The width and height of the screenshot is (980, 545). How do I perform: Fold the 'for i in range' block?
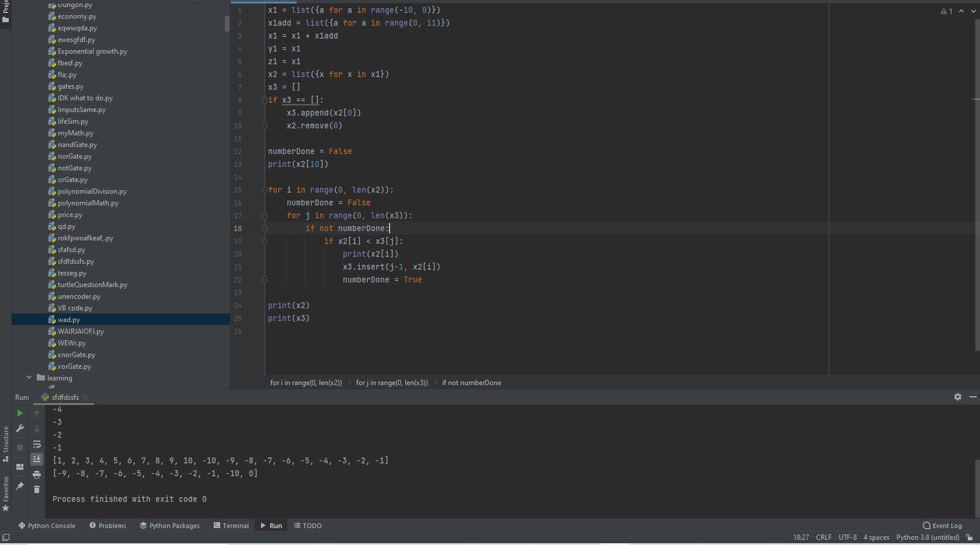[265, 190]
